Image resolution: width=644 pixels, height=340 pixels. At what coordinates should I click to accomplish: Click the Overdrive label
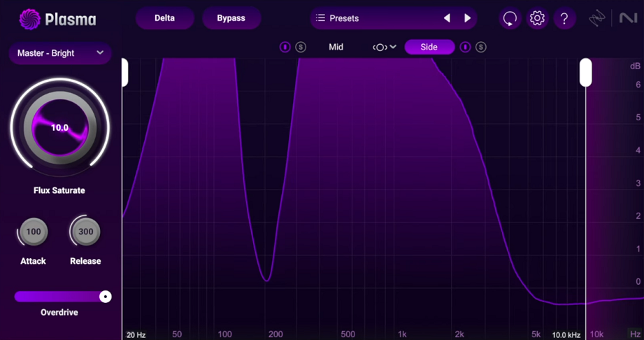tap(59, 313)
